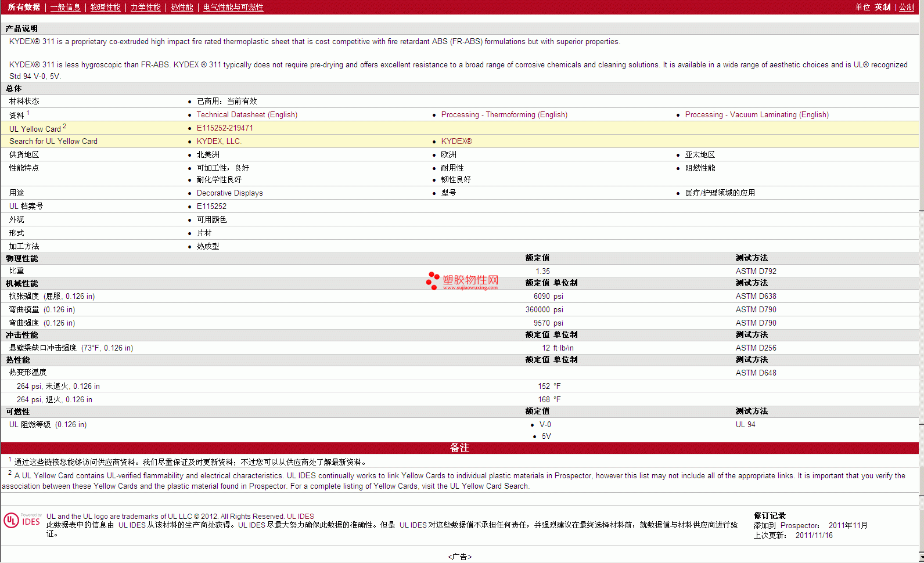Open UL Yellow Card E115252-219471 link
This screenshot has height=563, width=924.
[x=225, y=128]
